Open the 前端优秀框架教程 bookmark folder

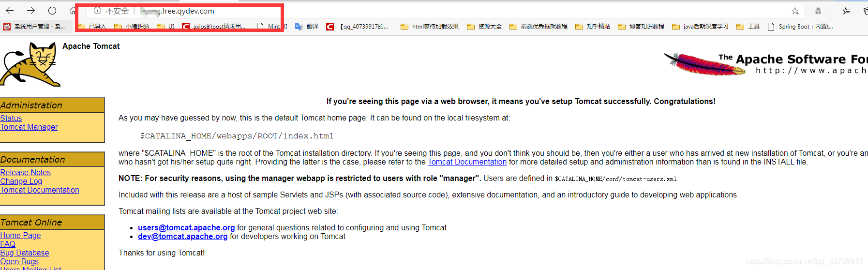(x=539, y=27)
